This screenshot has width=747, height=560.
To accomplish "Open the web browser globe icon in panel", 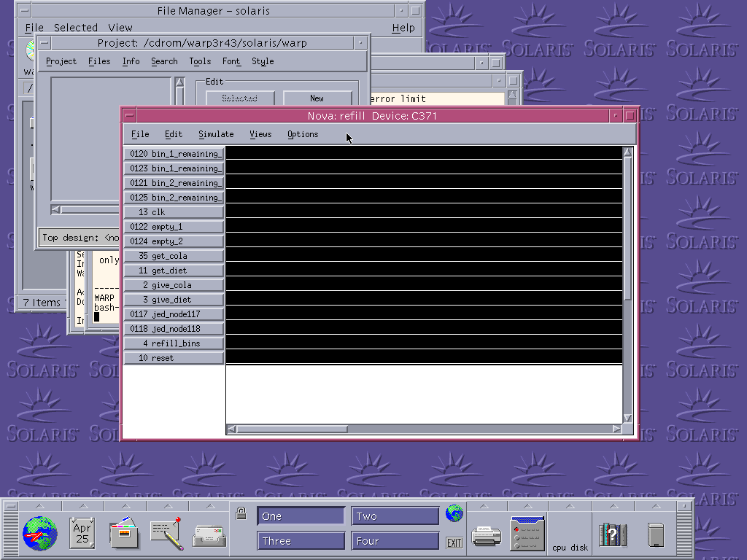I will (x=39, y=533).
